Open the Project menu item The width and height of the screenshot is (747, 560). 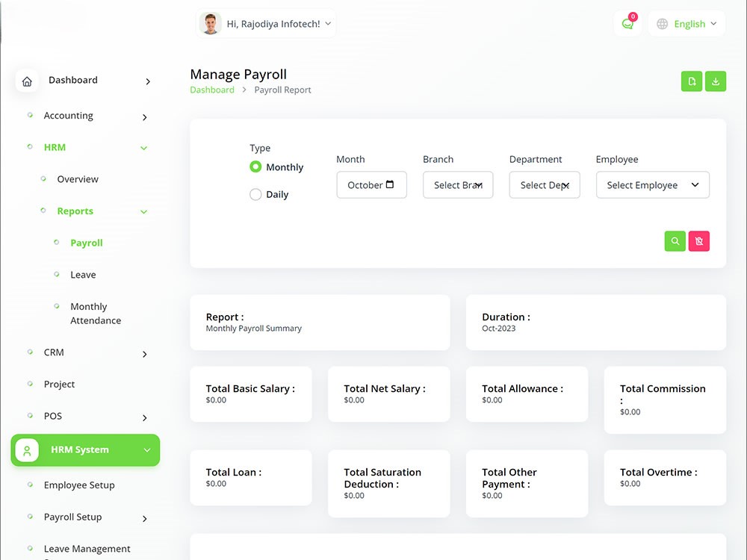[59, 384]
